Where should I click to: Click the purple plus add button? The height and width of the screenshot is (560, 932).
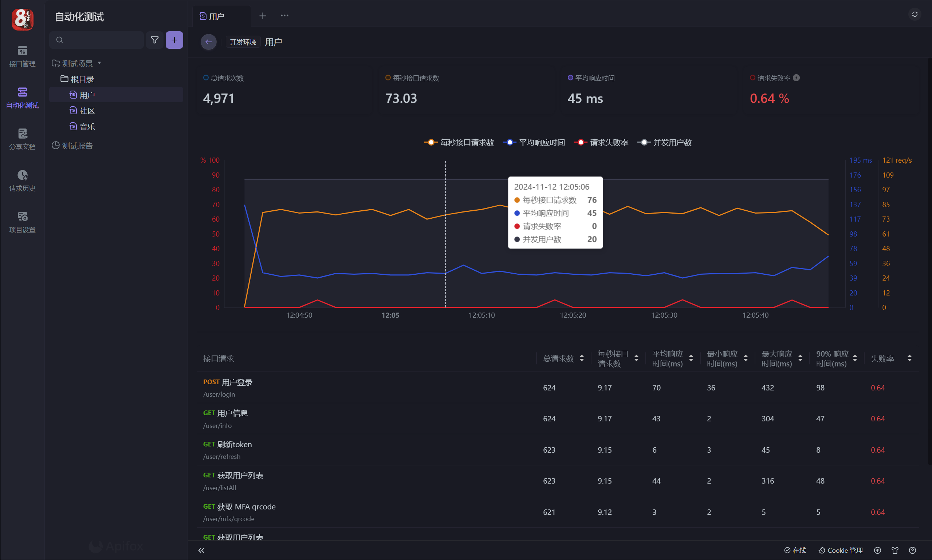click(174, 40)
